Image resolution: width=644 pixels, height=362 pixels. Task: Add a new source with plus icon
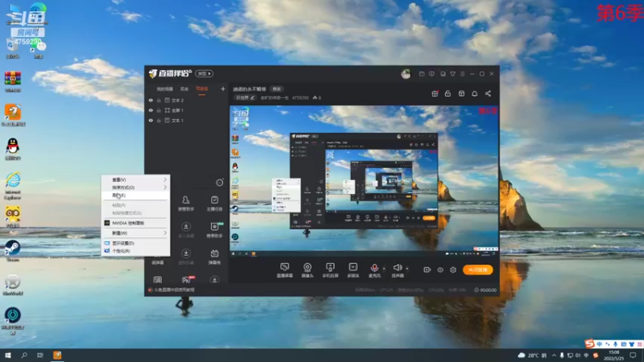click(x=223, y=88)
